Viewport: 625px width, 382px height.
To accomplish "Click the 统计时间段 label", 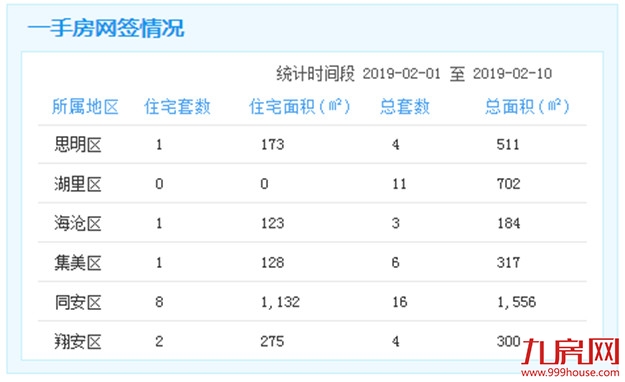I will pyautogui.click(x=315, y=74).
